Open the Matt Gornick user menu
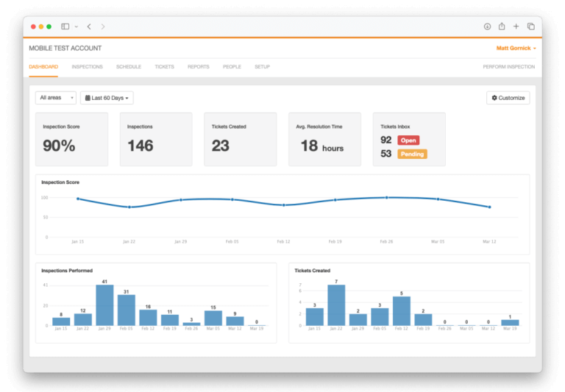 (516, 49)
